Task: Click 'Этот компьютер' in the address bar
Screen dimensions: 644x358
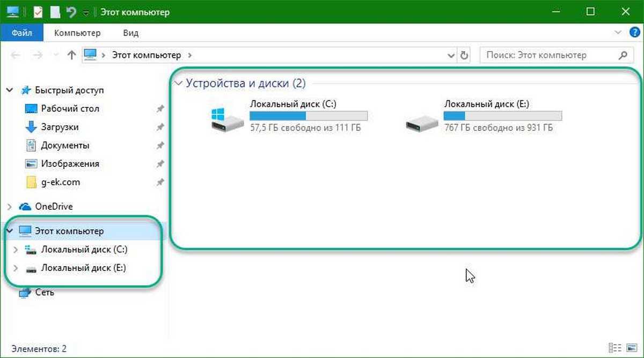Action: (x=147, y=55)
